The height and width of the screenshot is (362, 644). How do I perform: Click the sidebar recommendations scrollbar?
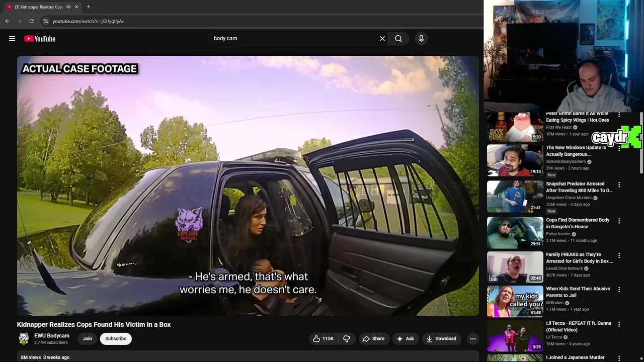641,143
